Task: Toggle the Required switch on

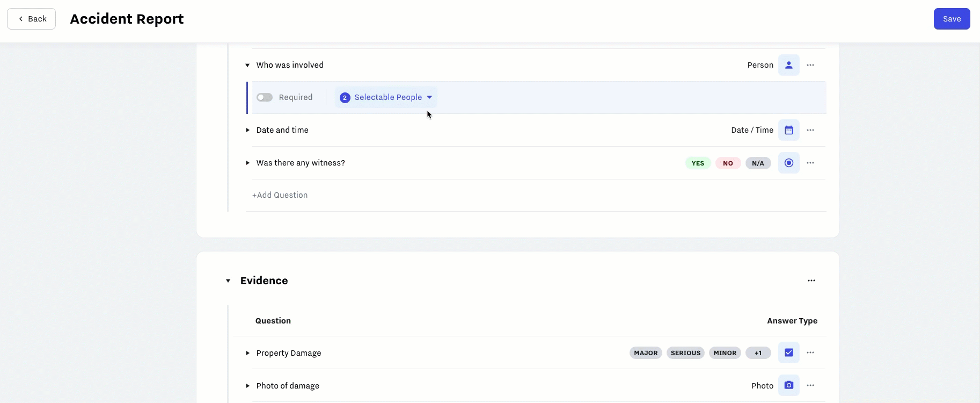Action: (265, 97)
